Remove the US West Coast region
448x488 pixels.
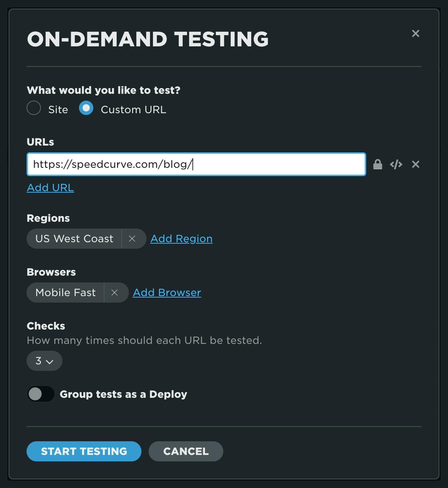click(132, 239)
